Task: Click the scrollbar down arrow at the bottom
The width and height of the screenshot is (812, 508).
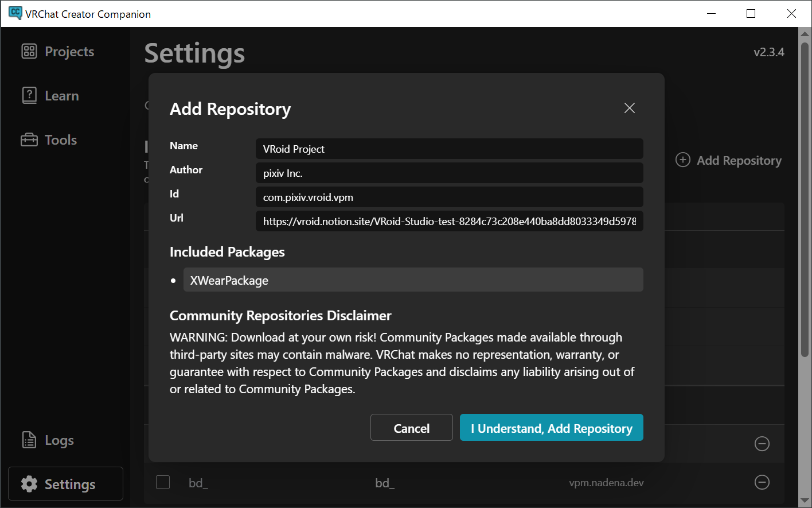Action: coord(805,501)
